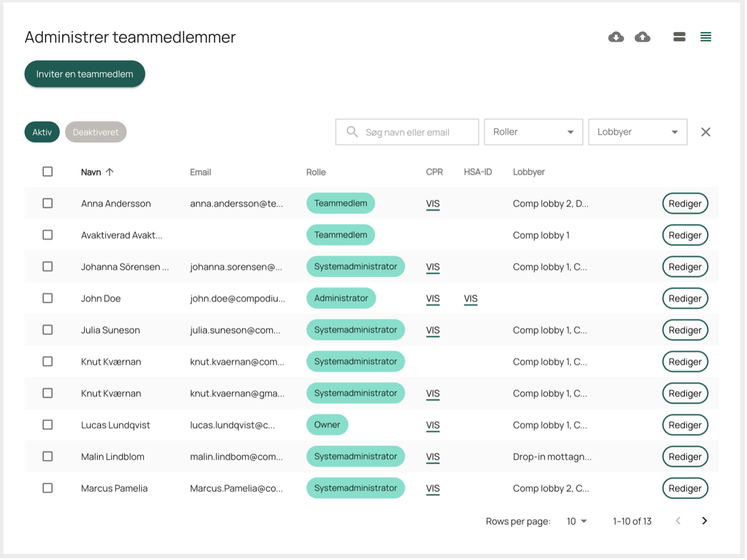The width and height of the screenshot is (747, 560).
Task: Tick the select-all checkbox in the header
Action: [x=48, y=172]
